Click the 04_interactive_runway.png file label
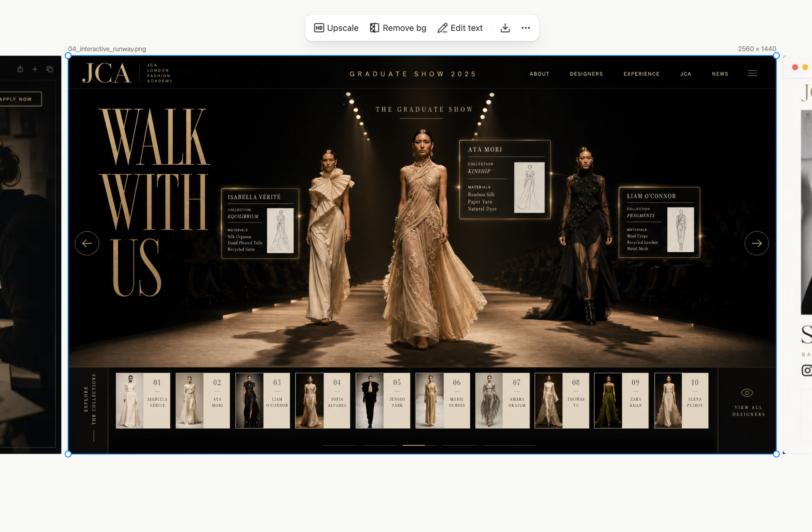The height and width of the screenshot is (532, 812). point(107,49)
